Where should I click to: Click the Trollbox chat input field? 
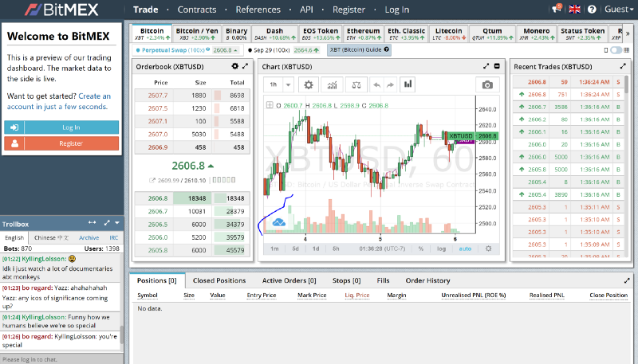(61, 359)
